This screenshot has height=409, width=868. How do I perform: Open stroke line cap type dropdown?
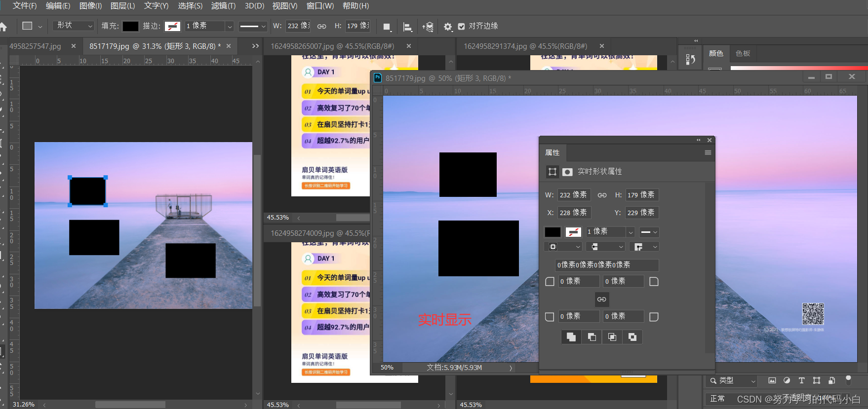[607, 247]
